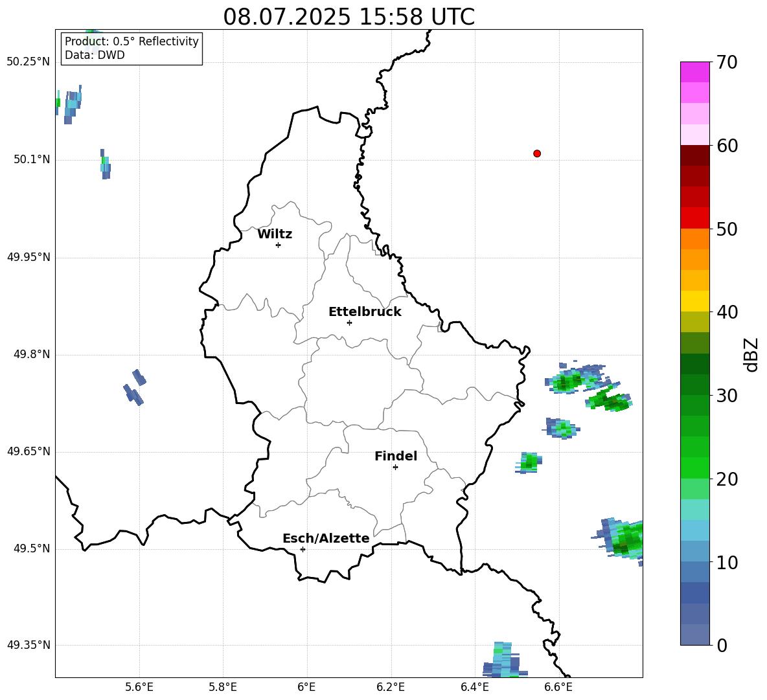Click the Findel station cross marker
The height and width of the screenshot is (700, 767).
pyautogui.click(x=395, y=468)
